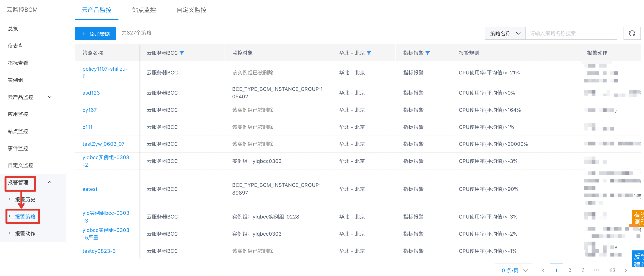This screenshot has height=276, width=644.
Task: Click previous page arrow in pagination
Action: pos(543,270)
